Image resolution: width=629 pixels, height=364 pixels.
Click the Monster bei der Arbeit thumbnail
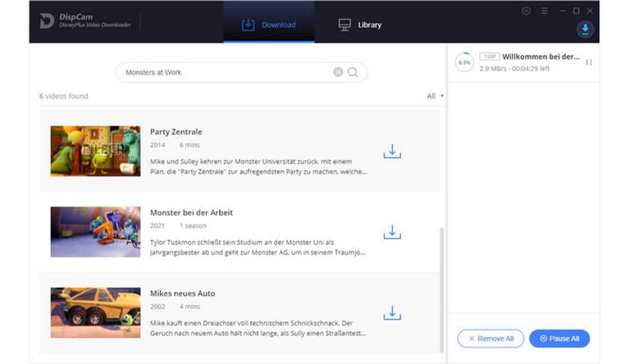click(96, 232)
